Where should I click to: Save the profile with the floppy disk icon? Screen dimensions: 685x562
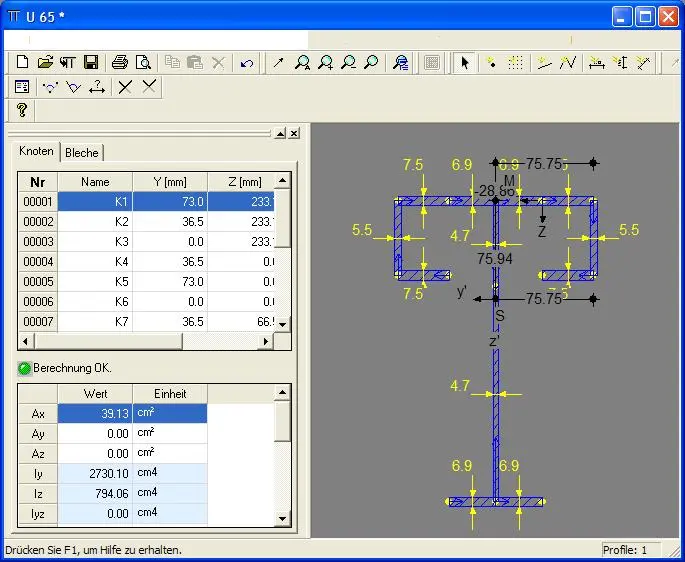pyautogui.click(x=91, y=62)
